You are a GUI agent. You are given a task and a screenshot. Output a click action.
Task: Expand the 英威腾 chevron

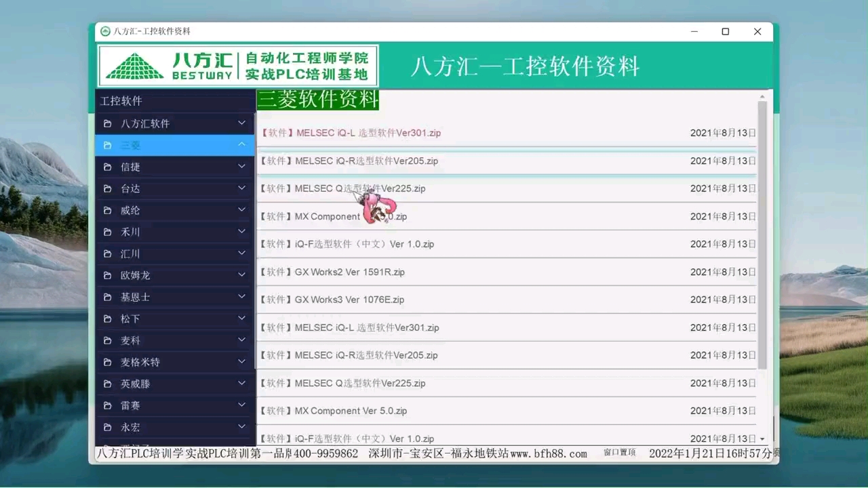coord(241,383)
